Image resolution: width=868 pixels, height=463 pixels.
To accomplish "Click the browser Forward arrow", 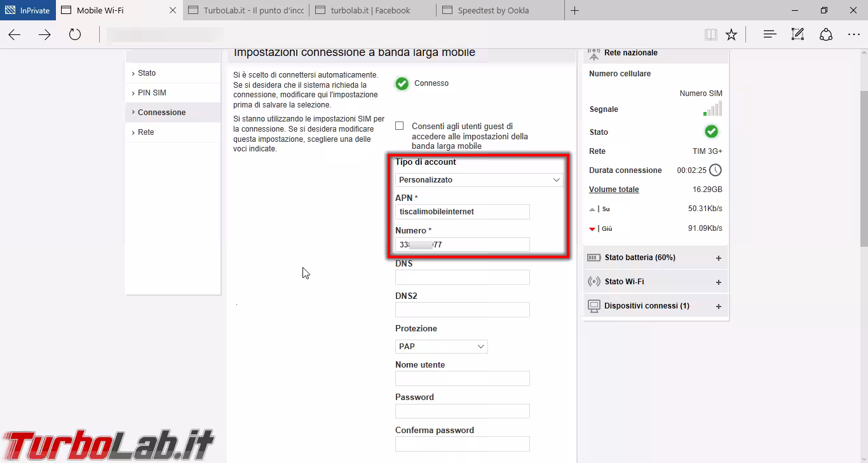I will (x=44, y=35).
